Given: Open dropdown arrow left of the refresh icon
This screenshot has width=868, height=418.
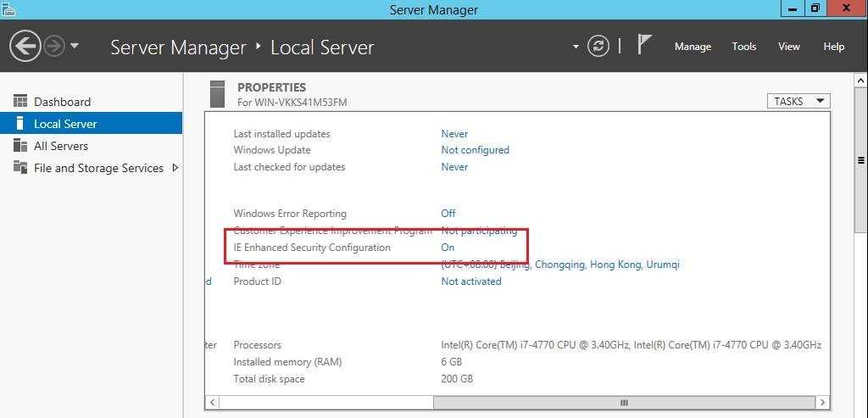Looking at the screenshot, I should [x=576, y=47].
